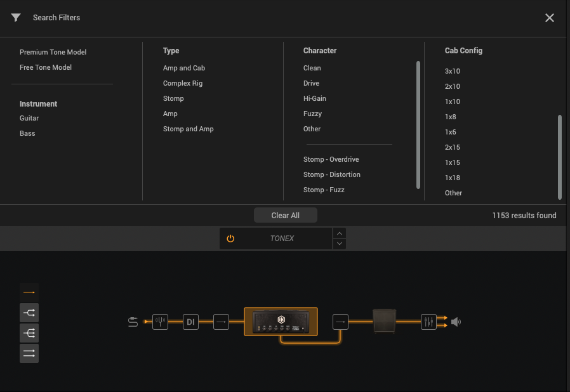Open the TONEX preset name selector
Image resolution: width=570 pixels, height=392 pixels.
point(282,238)
